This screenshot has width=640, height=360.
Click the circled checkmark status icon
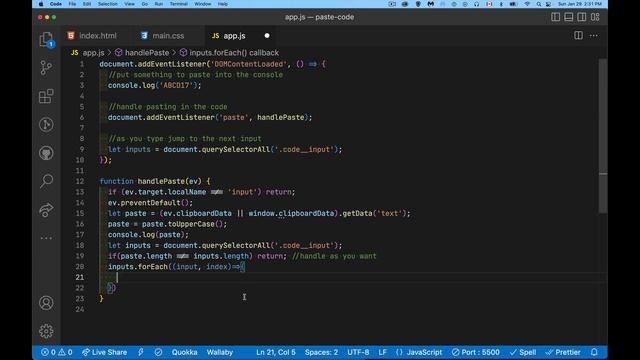click(158, 352)
